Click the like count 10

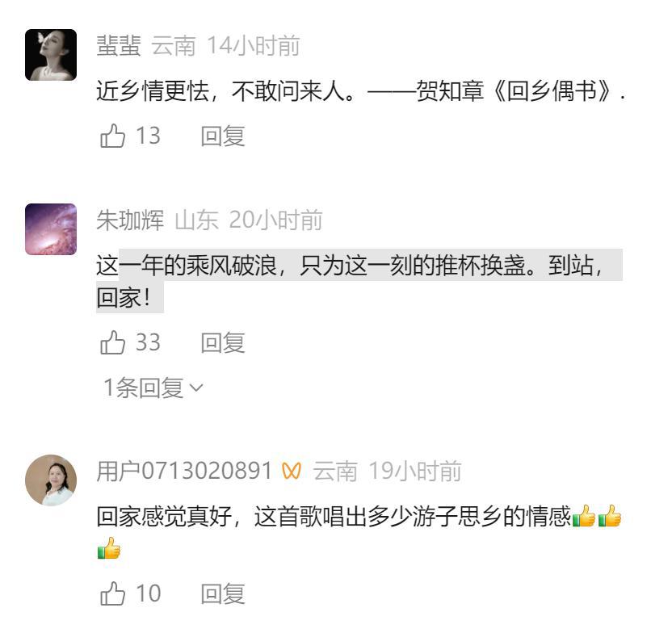pos(149,593)
